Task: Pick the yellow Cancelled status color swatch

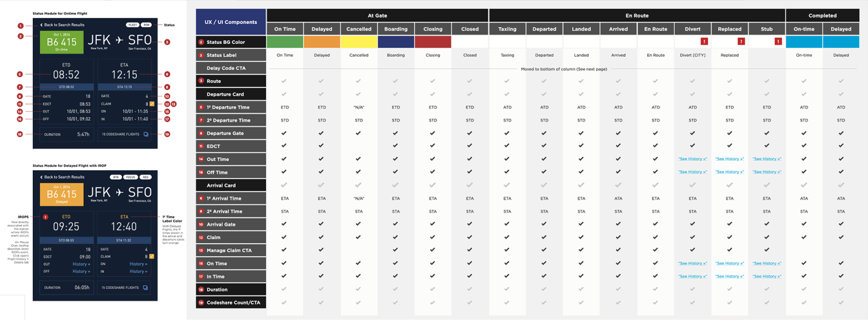Action: pos(358,42)
